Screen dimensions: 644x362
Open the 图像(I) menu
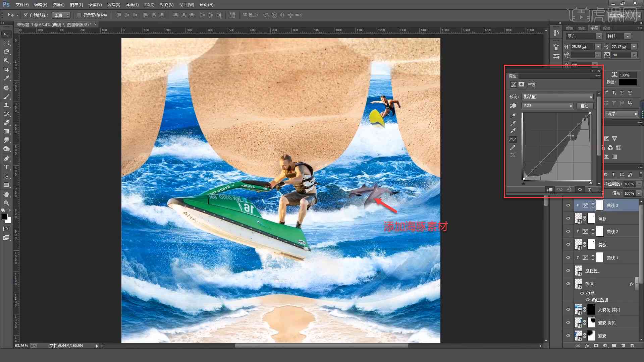point(59,5)
